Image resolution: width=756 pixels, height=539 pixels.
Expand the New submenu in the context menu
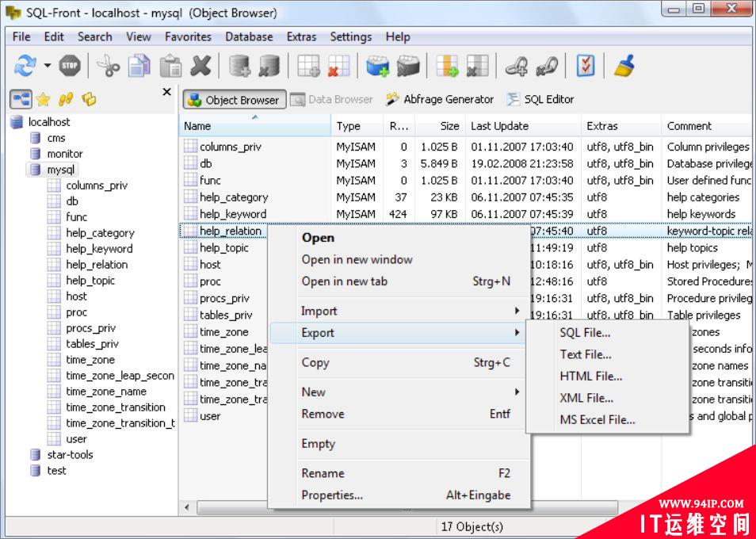click(399, 392)
